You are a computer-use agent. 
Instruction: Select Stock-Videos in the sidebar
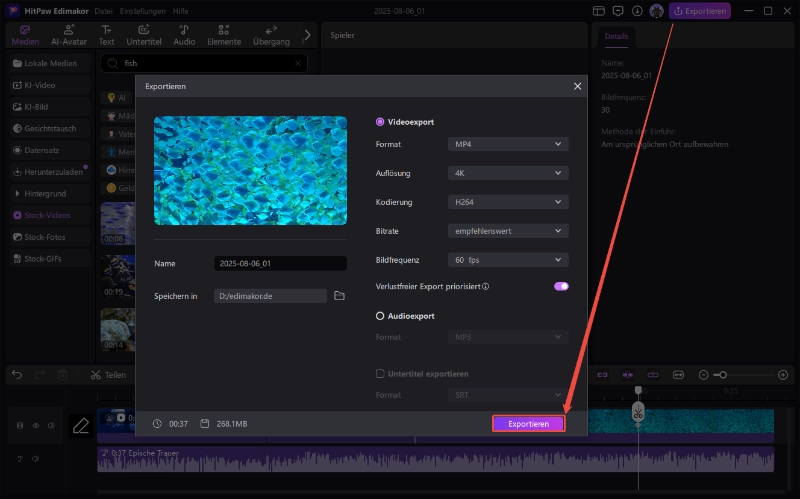[x=50, y=215]
